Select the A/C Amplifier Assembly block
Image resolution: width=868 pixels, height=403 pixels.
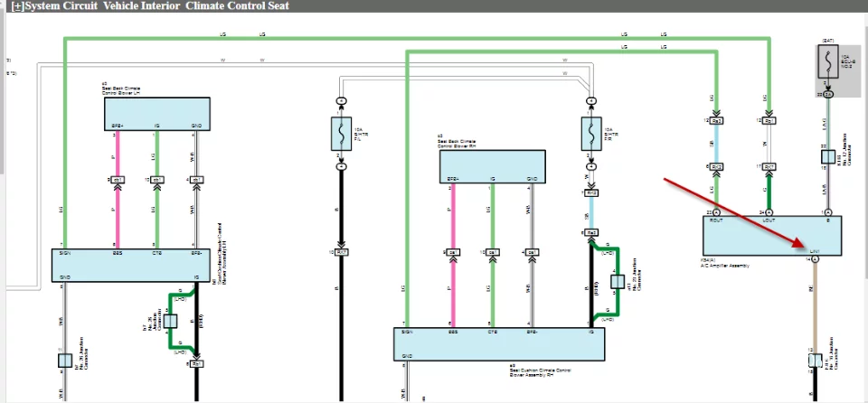772,236
